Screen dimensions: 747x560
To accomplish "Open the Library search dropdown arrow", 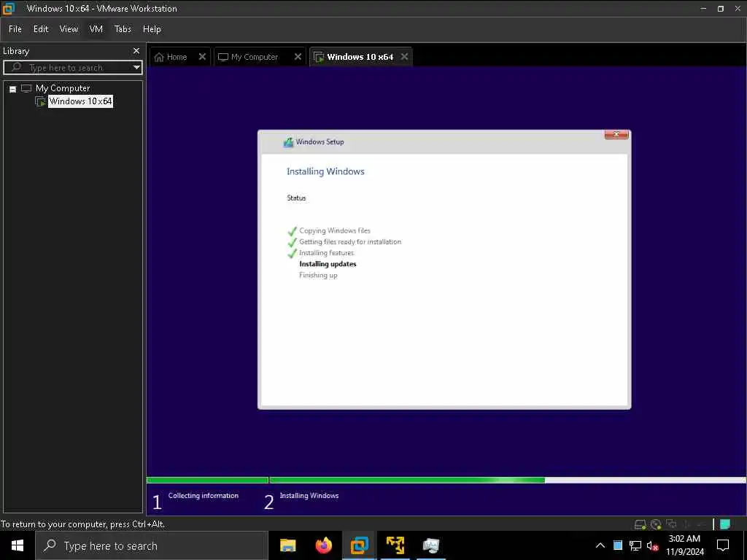I will 136,68.
